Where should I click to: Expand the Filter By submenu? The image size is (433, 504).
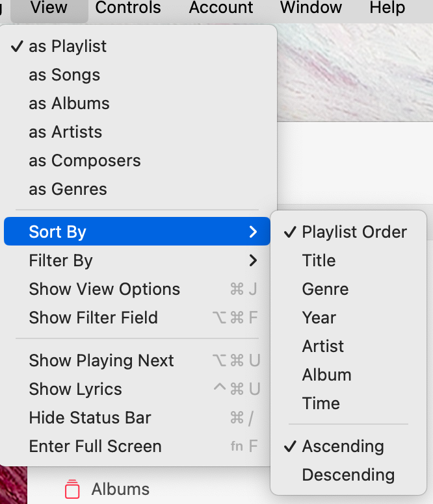tap(137, 260)
